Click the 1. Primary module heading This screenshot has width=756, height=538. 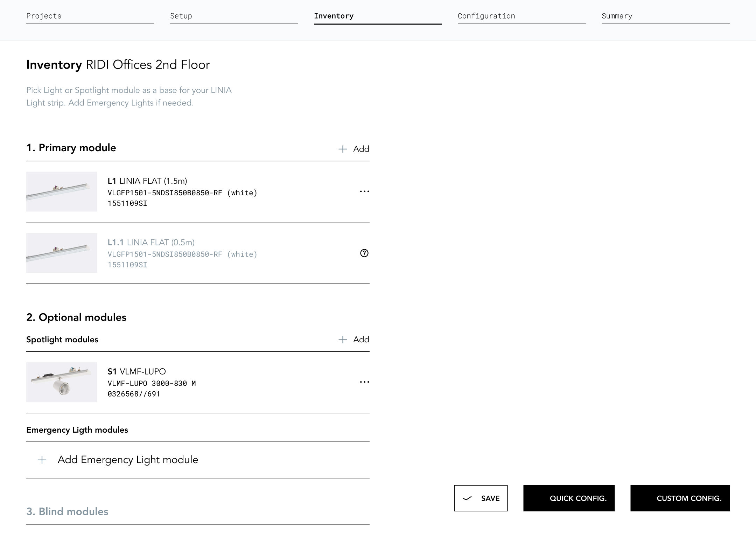pos(71,148)
